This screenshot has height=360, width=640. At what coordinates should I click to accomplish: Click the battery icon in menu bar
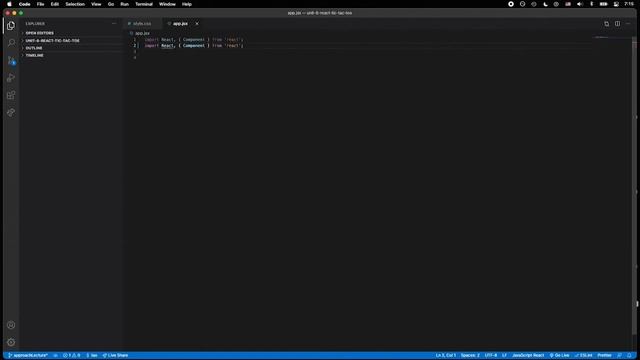click(x=604, y=4)
